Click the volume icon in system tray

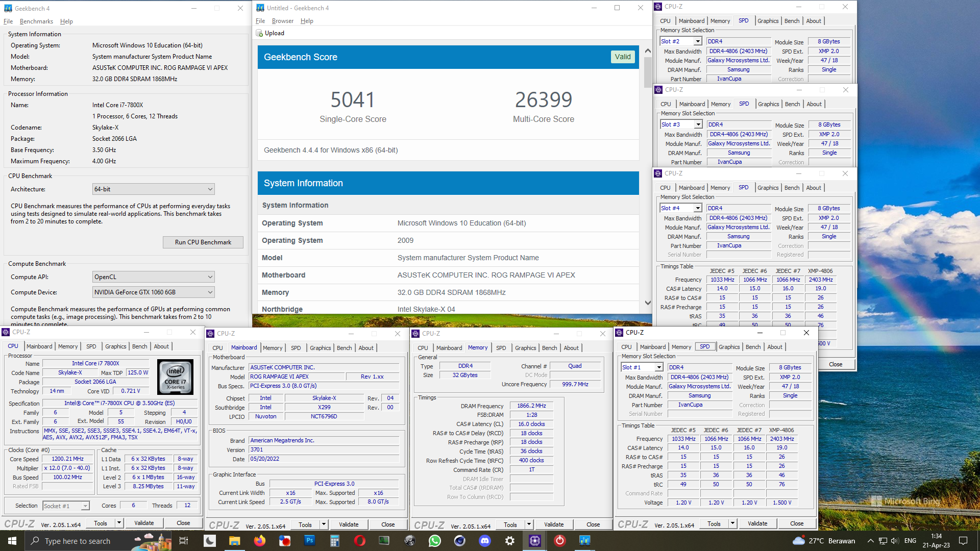coord(895,541)
